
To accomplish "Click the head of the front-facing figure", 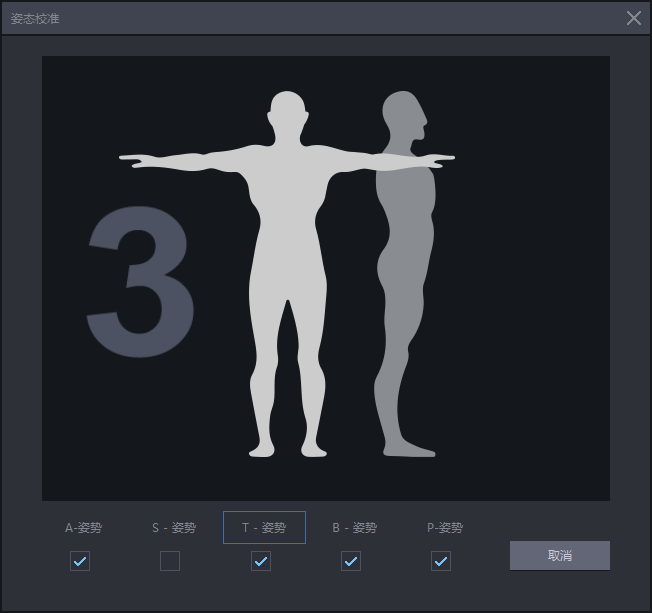I will pyautogui.click(x=287, y=112).
